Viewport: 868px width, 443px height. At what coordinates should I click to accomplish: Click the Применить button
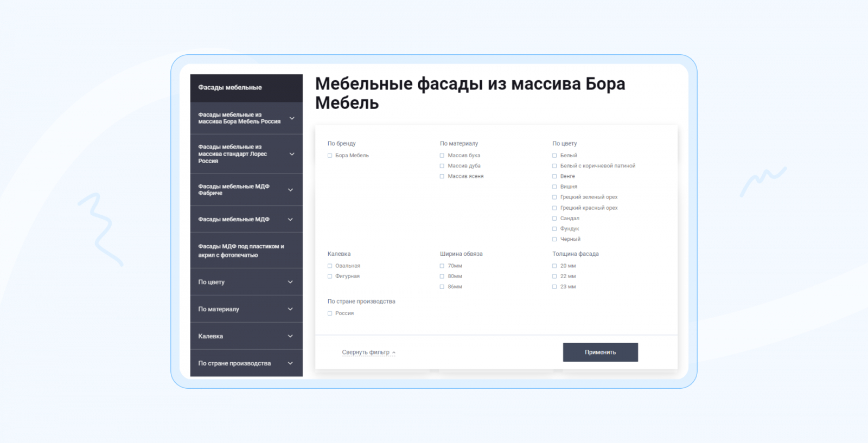[601, 352]
